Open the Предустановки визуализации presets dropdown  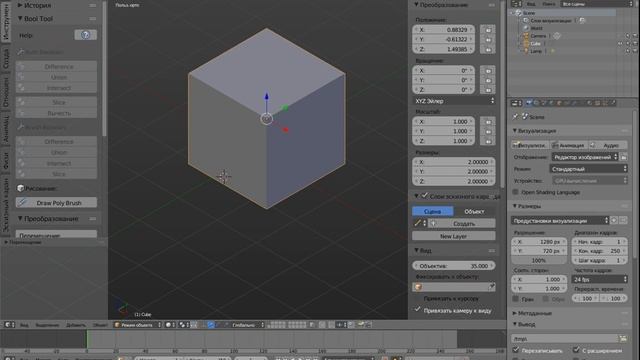click(x=560, y=220)
